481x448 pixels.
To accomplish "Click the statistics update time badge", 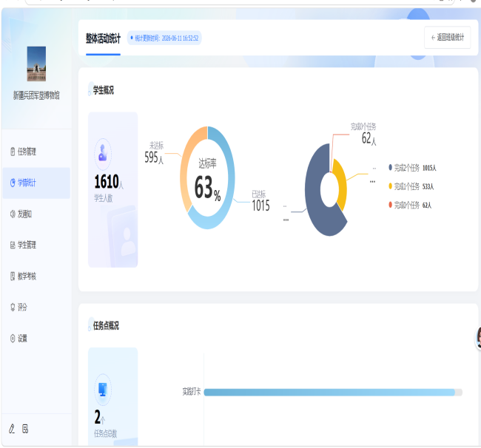I will pyautogui.click(x=164, y=38).
